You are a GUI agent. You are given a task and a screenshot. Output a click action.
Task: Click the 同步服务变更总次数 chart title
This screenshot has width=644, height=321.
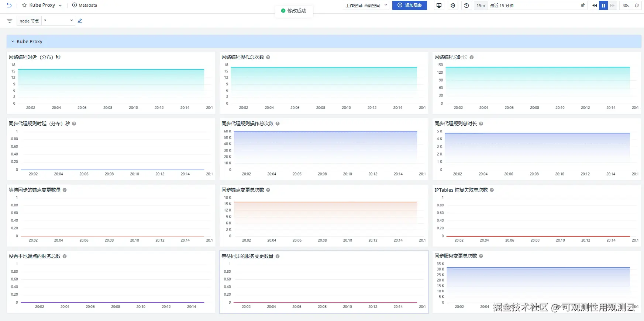point(456,256)
